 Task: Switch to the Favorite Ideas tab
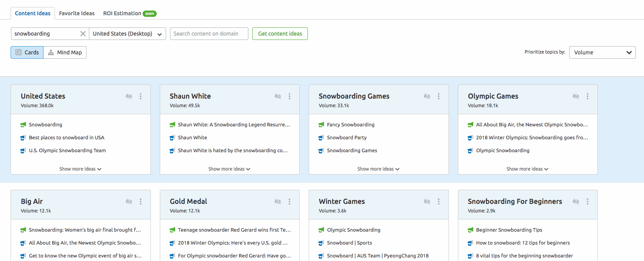tap(77, 13)
